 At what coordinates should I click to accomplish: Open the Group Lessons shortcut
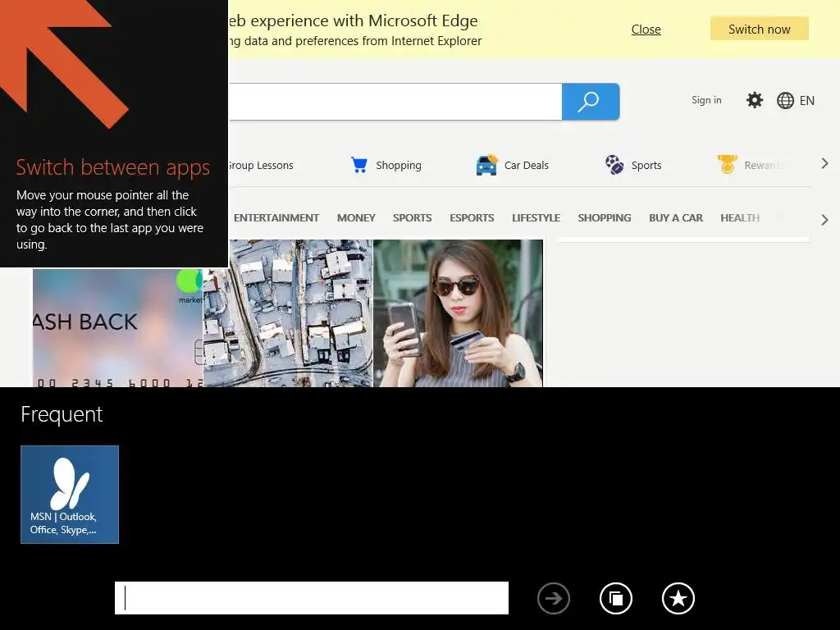click(x=262, y=165)
